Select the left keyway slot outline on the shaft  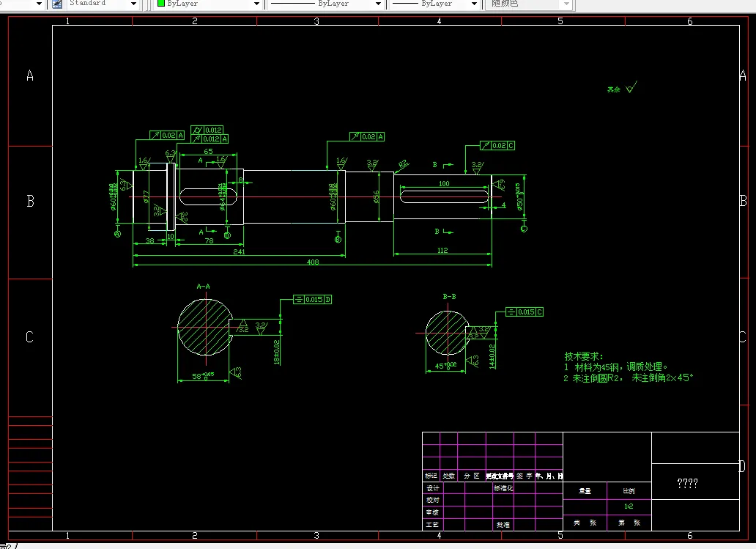coord(208,197)
